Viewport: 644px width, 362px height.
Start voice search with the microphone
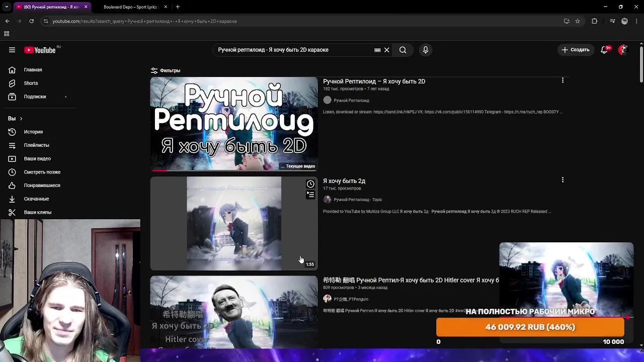pyautogui.click(x=426, y=50)
